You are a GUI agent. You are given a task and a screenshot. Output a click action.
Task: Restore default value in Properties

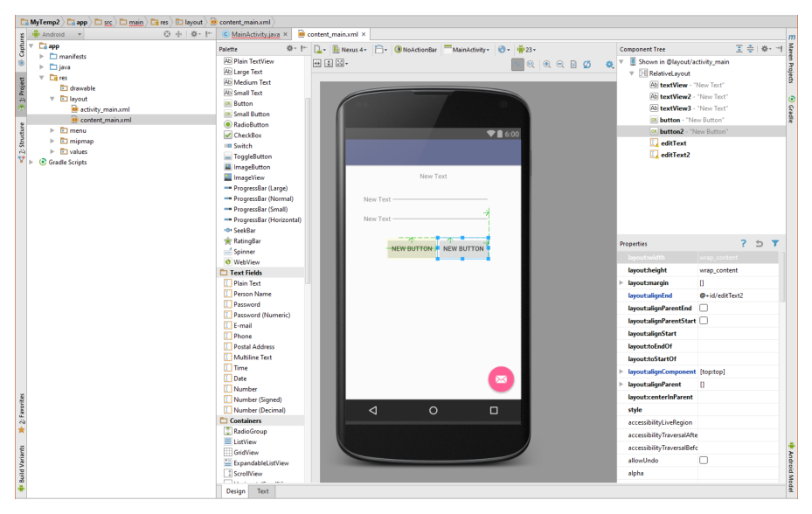760,243
